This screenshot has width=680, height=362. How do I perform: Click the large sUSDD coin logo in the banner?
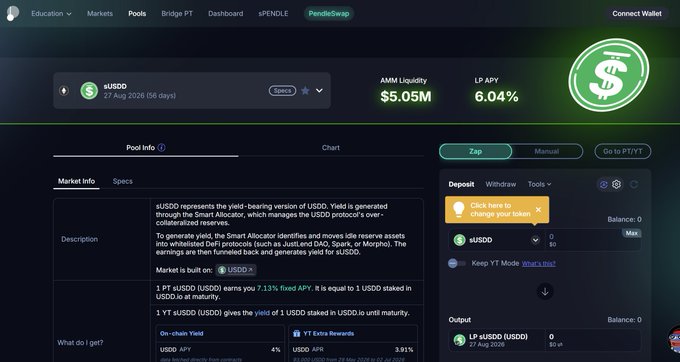(608, 75)
